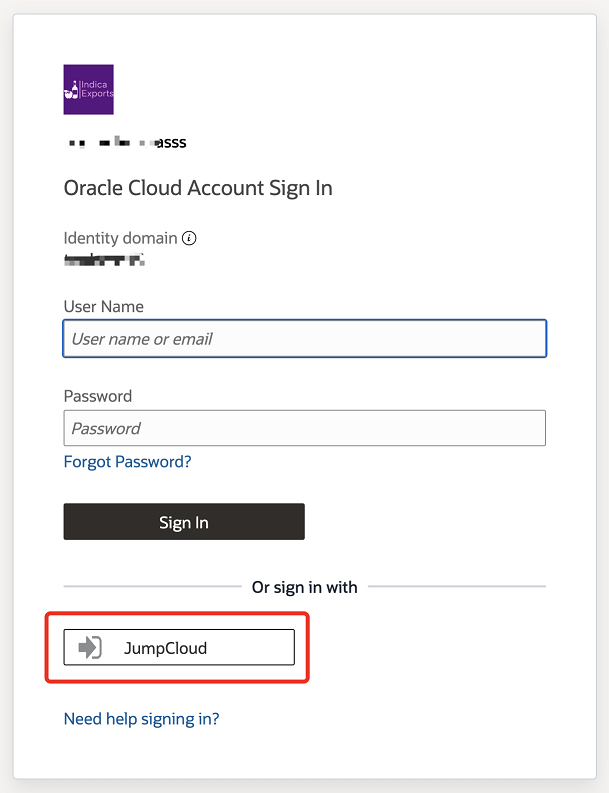This screenshot has height=793, width=609.
Task: Click the Identity domain info icon
Action: pos(189,238)
